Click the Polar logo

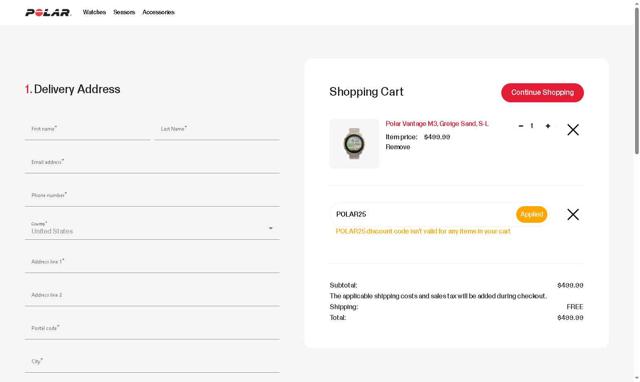48,12
